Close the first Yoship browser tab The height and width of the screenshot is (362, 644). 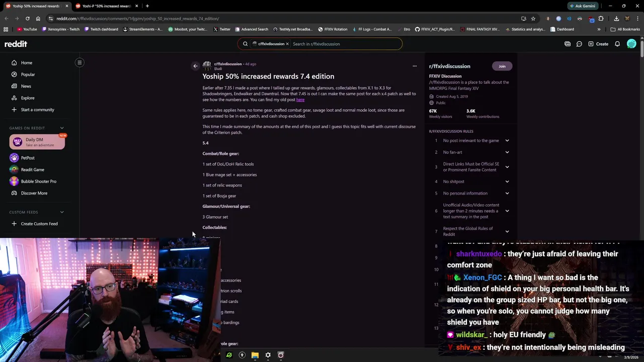tap(66, 6)
